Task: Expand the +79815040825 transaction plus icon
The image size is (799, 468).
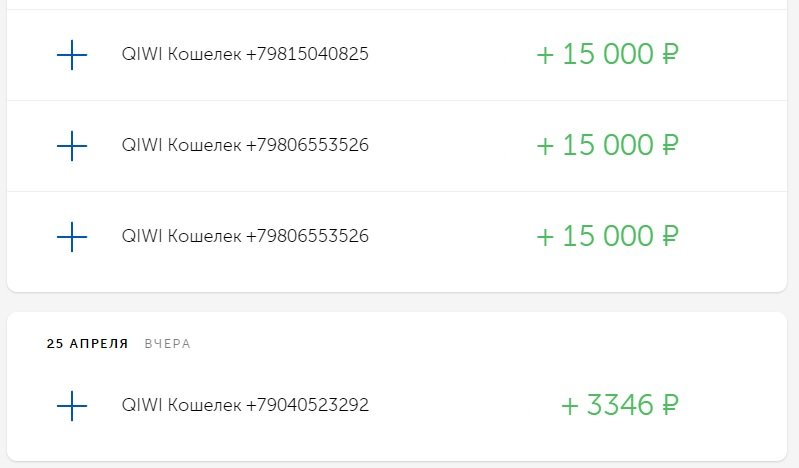Action: (x=71, y=55)
